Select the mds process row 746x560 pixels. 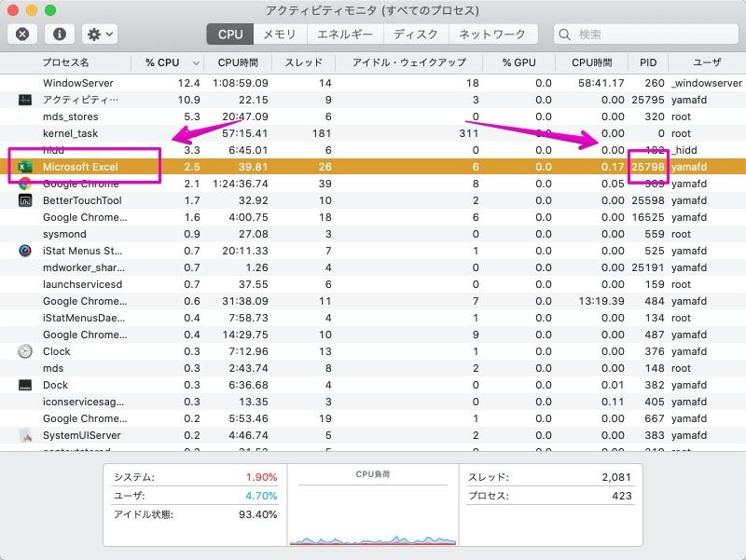(373, 368)
